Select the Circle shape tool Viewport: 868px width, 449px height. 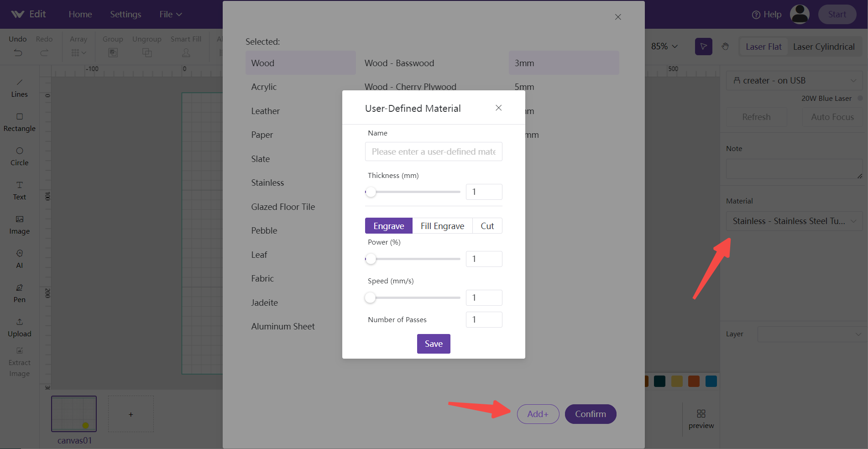pyautogui.click(x=19, y=157)
